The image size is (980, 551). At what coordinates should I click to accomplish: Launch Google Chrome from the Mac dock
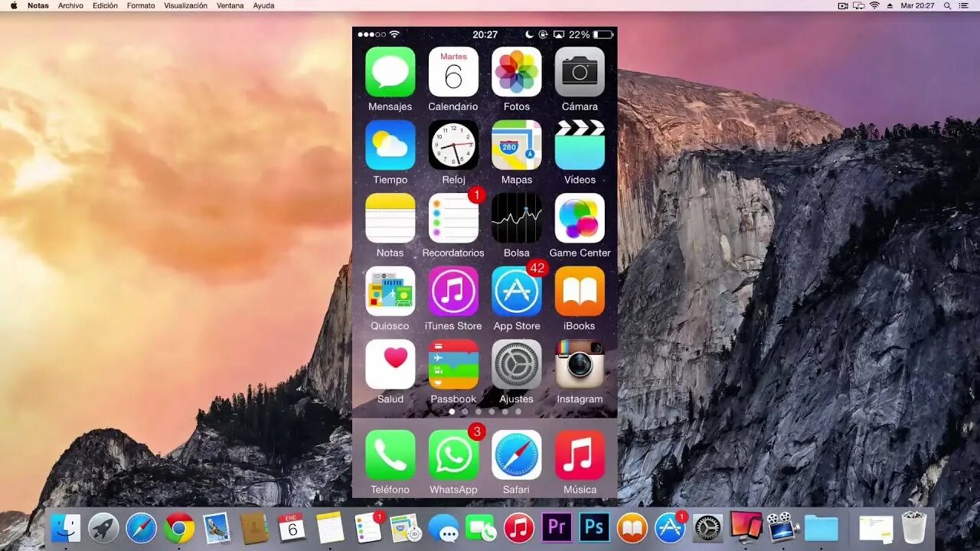pos(179,528)
